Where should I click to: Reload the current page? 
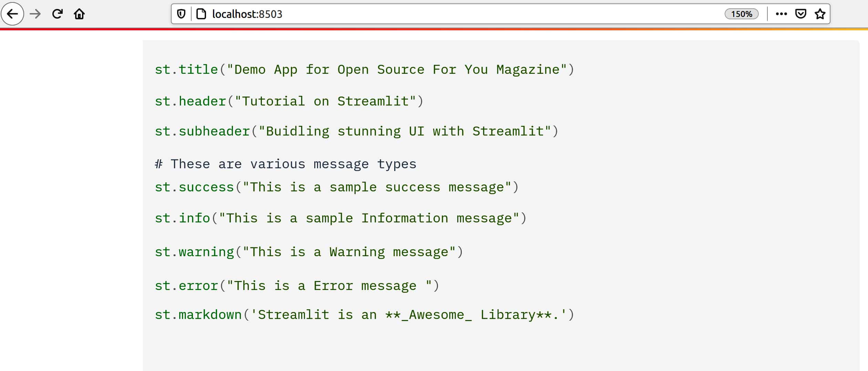(x=57, y=14)
